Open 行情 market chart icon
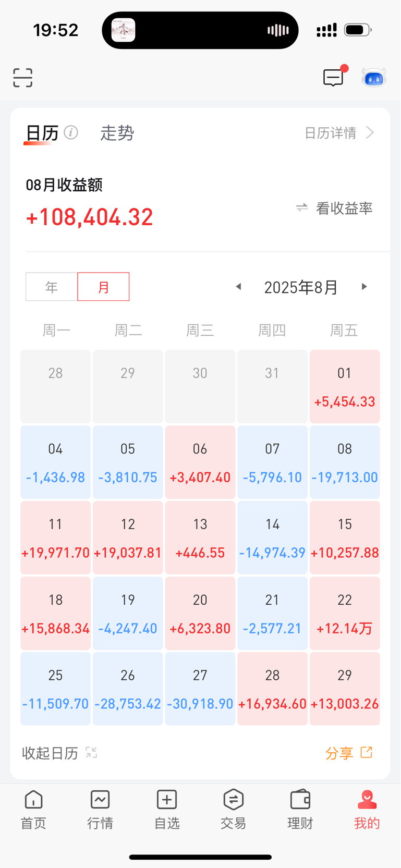This screenshot has width=401, height=868. (100, 799)
